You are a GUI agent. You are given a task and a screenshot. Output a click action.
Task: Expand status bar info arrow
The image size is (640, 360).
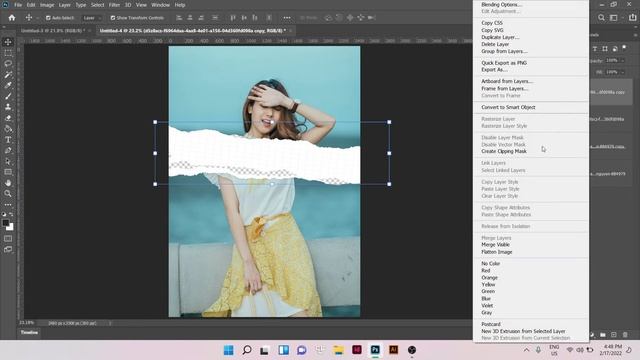109,323
